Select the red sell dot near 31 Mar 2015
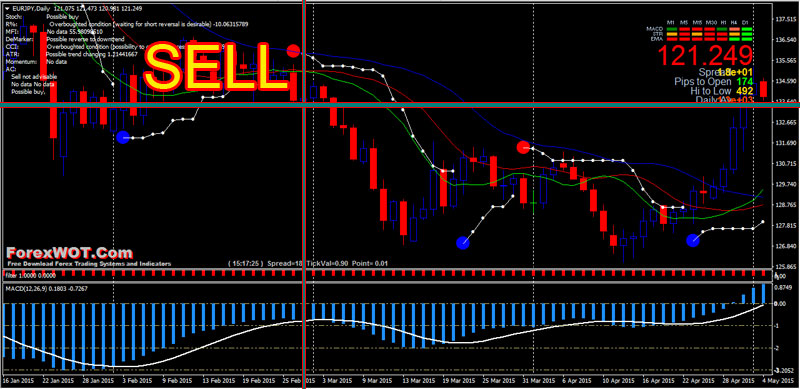This screenshot has width=800, height=389. [x=523, y=148]
